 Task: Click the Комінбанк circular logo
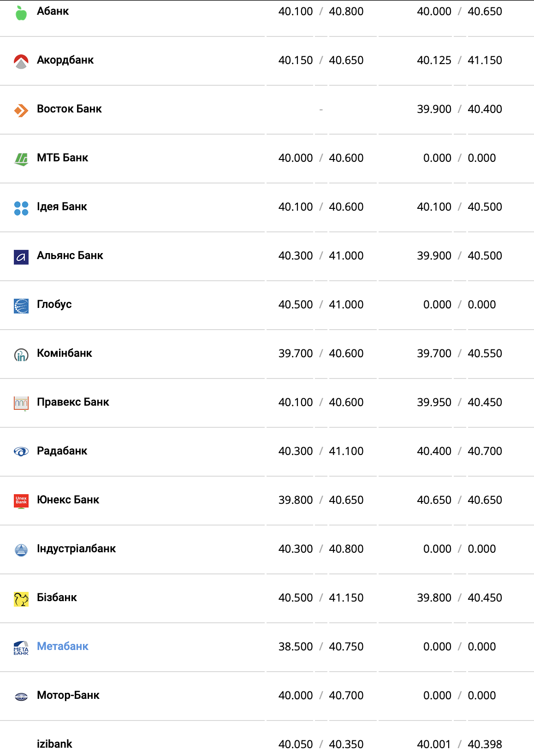pos(21,354)
